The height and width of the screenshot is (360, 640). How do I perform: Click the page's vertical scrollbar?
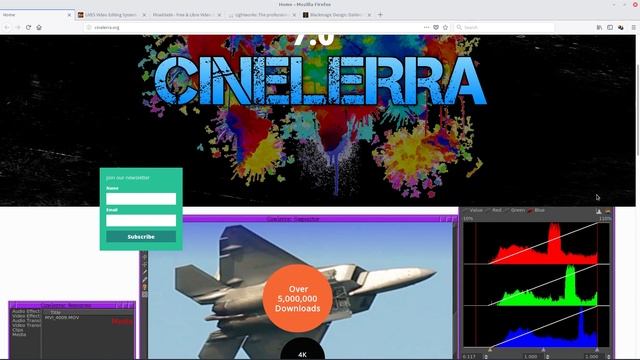pyautogui.click(x=638, y=110)
